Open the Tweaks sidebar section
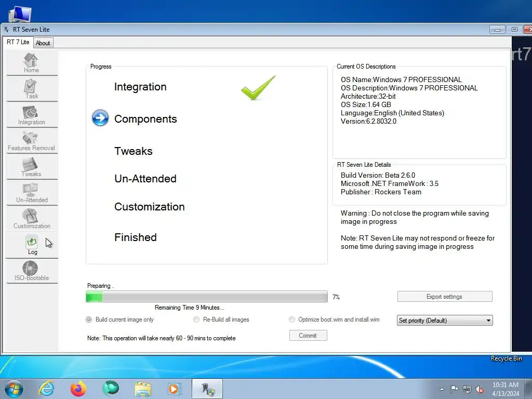 pos(32,167)
